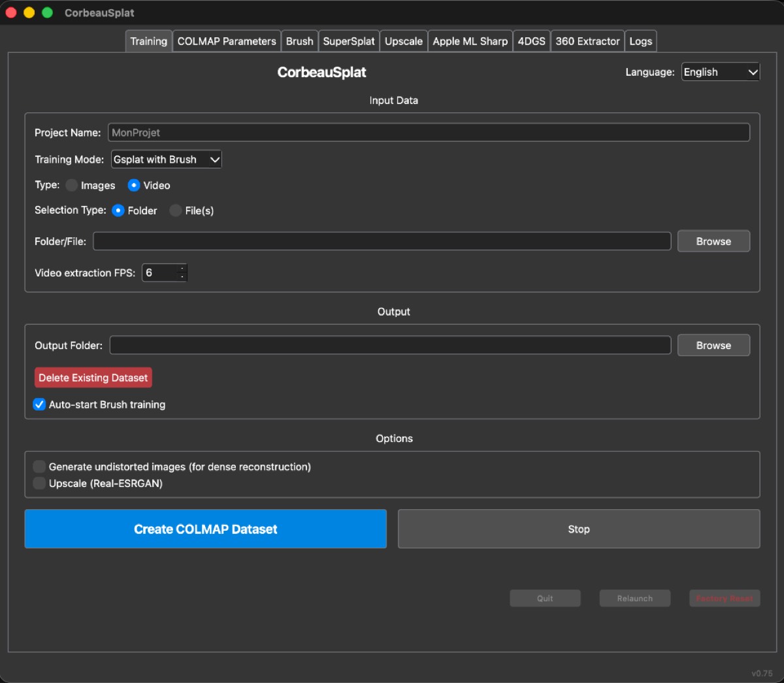
Task: Click the red Factory Reset button
Action: tap(725, 599)
